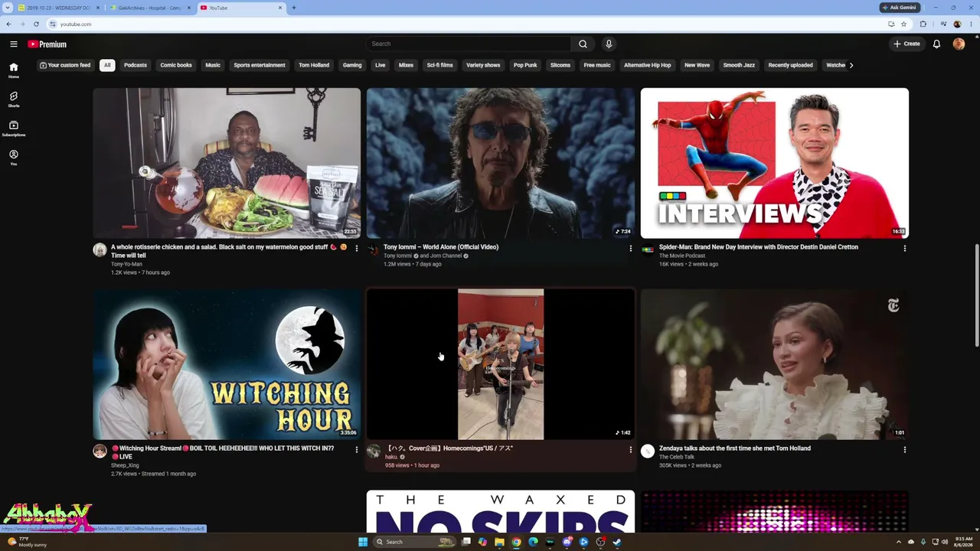Switch to the 2019-10-23 Wednesday browser tab
Image resolution: width=980 pixels, height=551 pixels.
click(59, 8)
